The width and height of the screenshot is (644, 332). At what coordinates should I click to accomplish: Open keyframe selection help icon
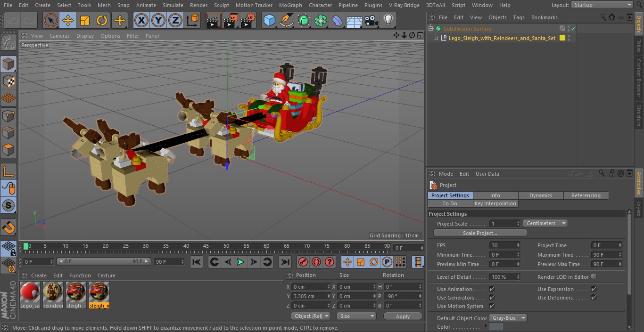330,262
